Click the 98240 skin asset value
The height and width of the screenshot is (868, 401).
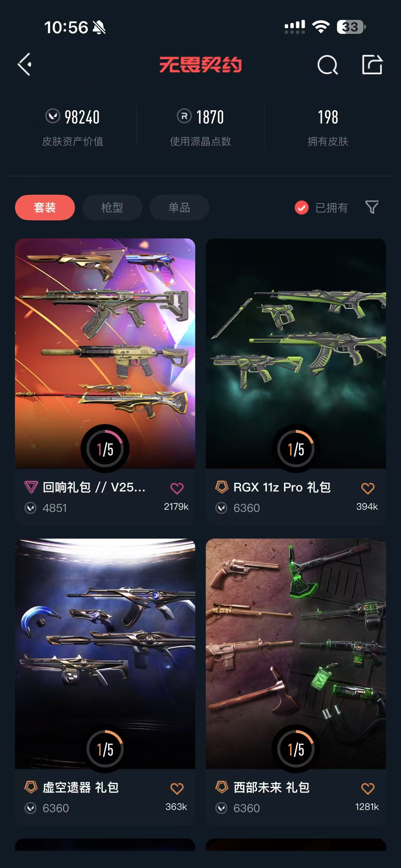click(82, 117)
